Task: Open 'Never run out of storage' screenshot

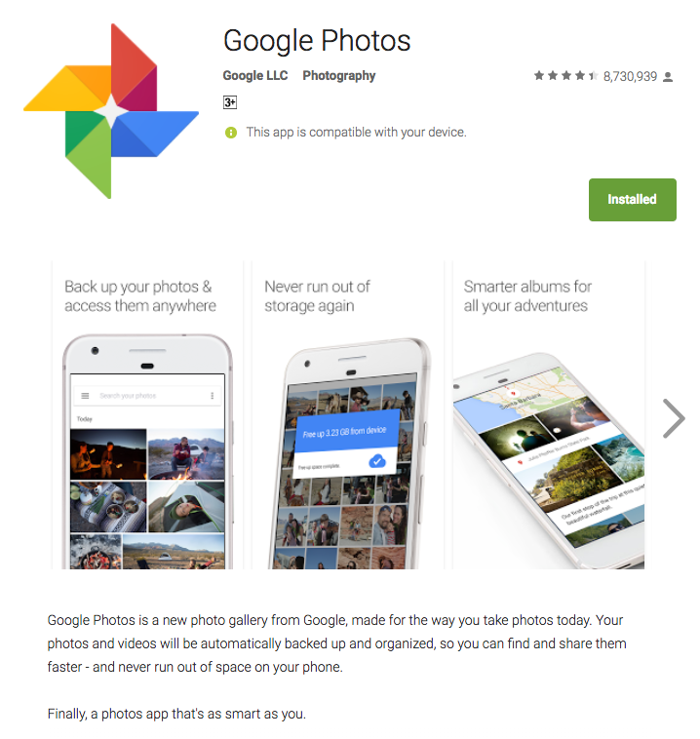Action: click(x=348, y=414)
